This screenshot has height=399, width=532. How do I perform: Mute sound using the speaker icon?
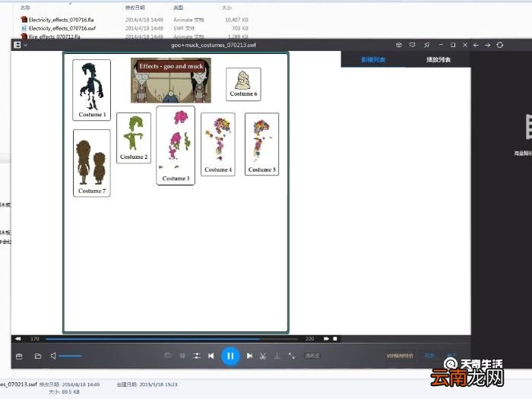click(53, 356)
